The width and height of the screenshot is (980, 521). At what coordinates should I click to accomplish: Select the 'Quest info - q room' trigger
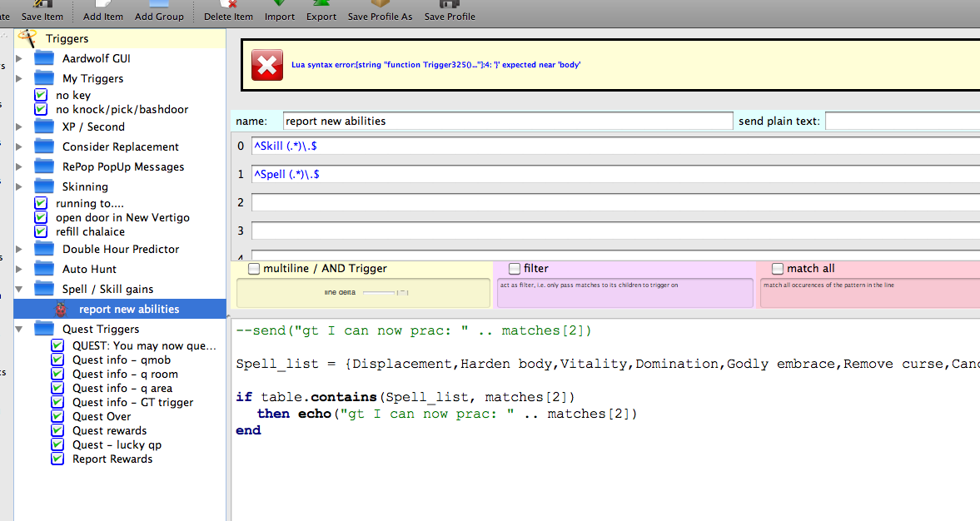tap(125, 375)
